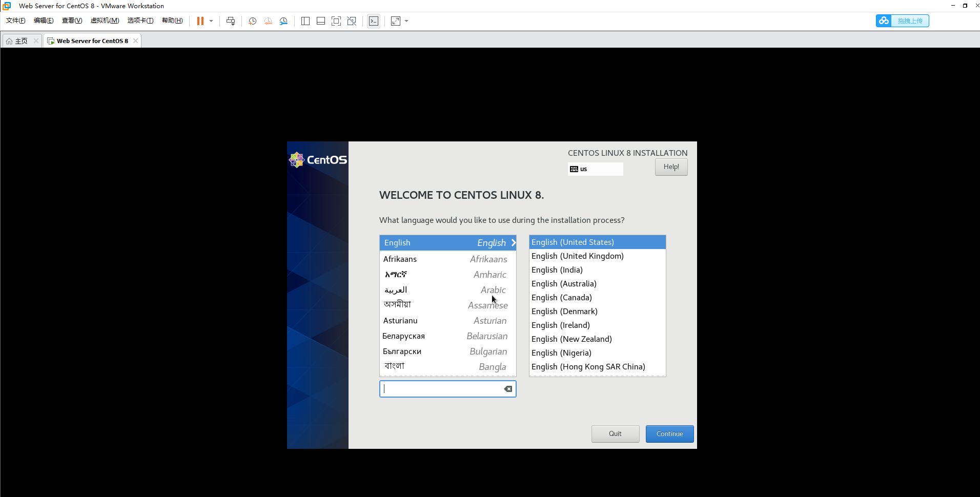The image size is (980, 497).
Task: Click the console view icon
Action: point(374,21)
